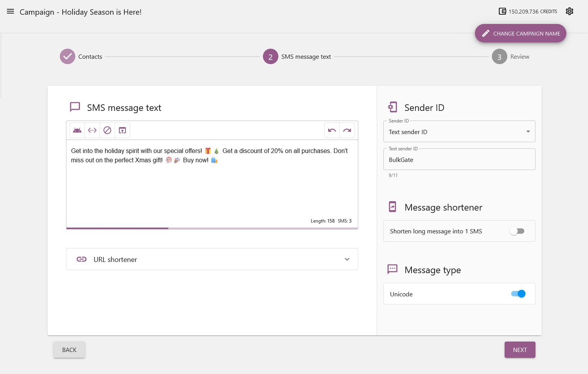Click the credits wallet icon

(x=502, y=11)
